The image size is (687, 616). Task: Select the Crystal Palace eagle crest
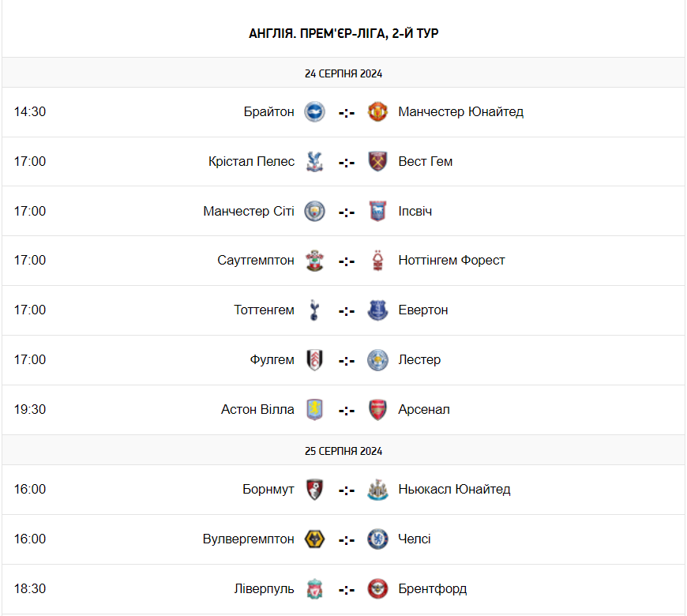[314, 161]
